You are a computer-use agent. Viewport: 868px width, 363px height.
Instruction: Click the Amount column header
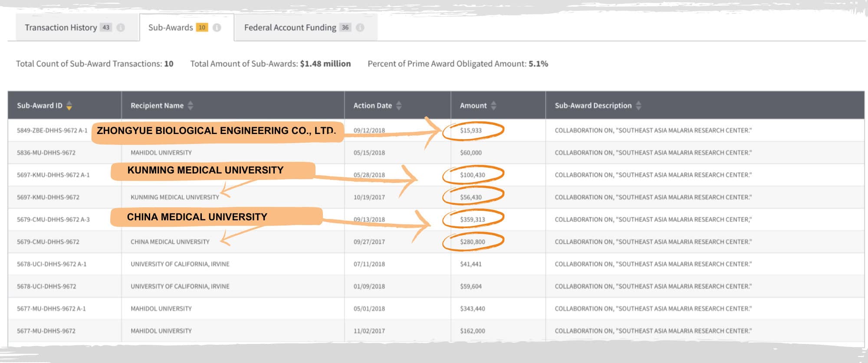point(473,105)
